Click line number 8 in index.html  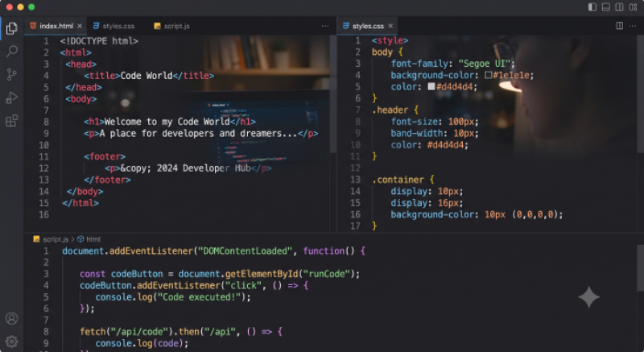point(46,122)
